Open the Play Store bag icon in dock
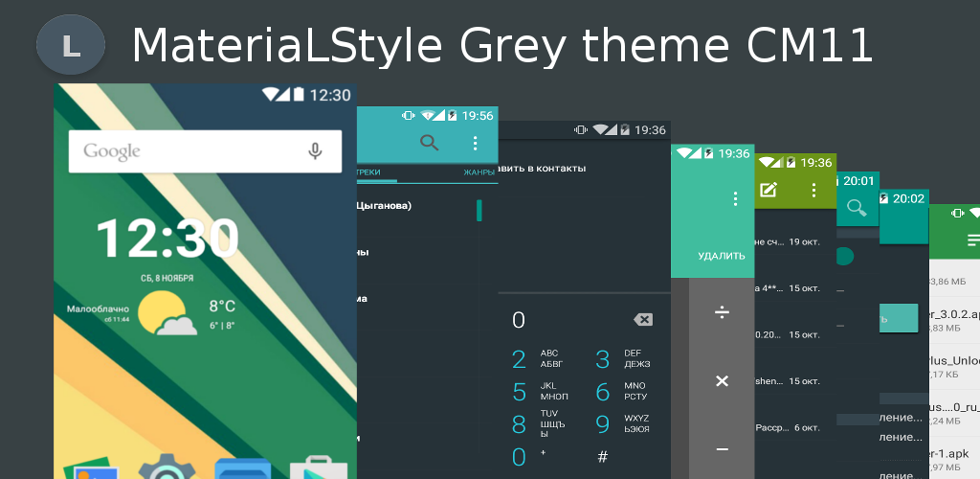 point(319,469)
